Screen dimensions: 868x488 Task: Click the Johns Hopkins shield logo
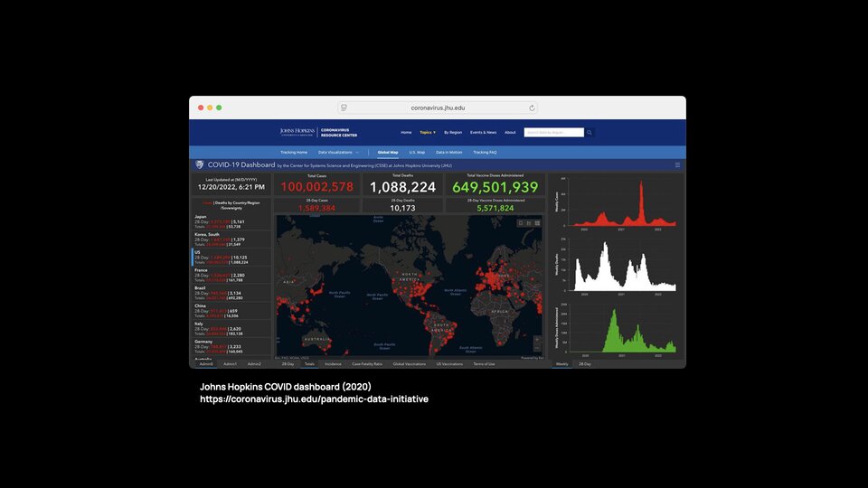pyautogui.click(x=200, y=164)
